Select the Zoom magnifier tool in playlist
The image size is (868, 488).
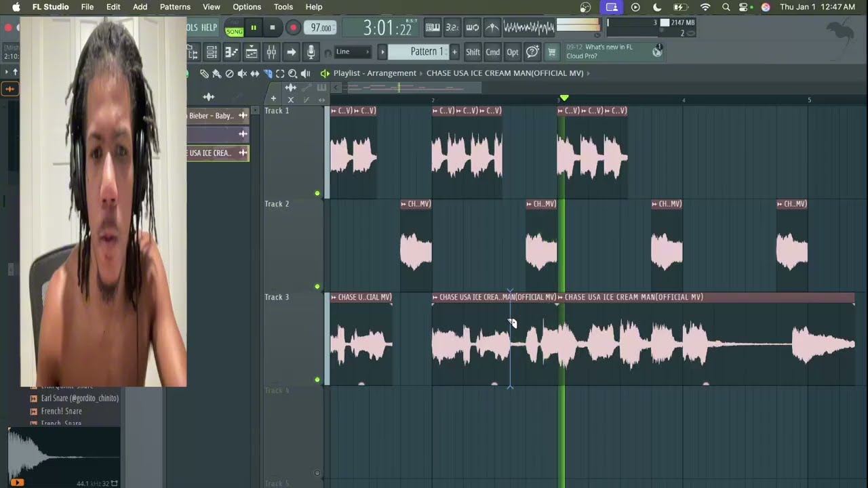point(293,73)
